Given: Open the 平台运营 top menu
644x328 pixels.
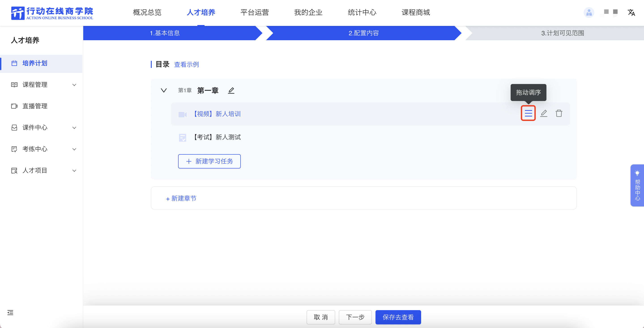Looking at the screenshot, I should coord(255,12).
